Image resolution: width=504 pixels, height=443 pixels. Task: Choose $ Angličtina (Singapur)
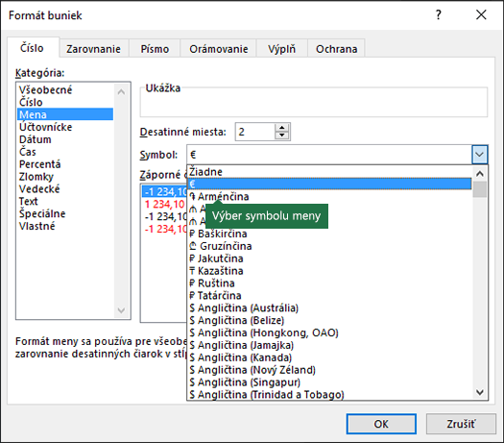tap(330, 382)
